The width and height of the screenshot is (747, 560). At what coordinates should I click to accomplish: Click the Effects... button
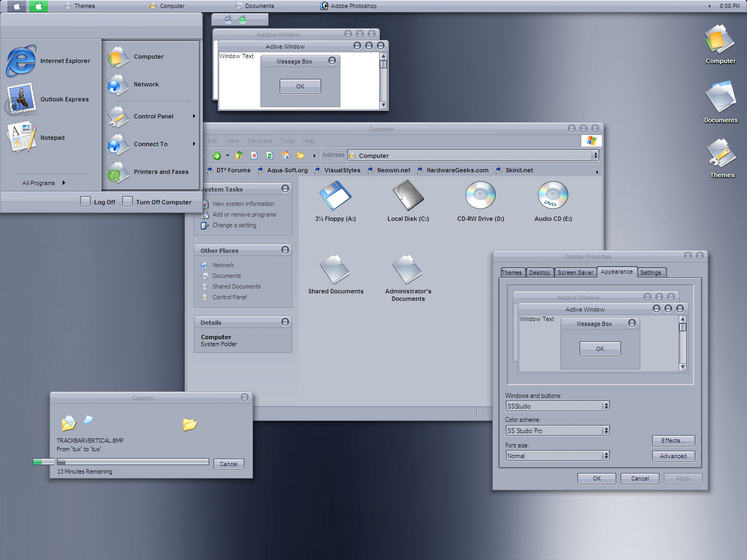[673, 441]
